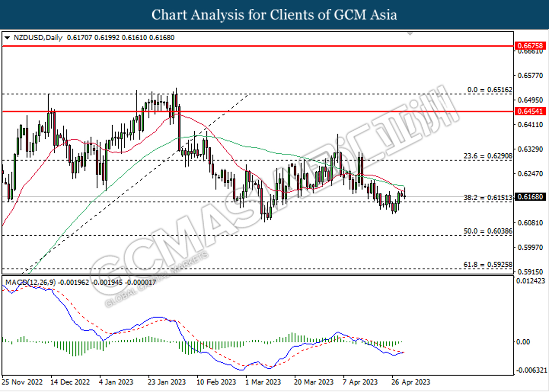Select the Fibonacci label 0.0 = 0.65162
This screenshot has width=549, height=392.
point(490,90)
